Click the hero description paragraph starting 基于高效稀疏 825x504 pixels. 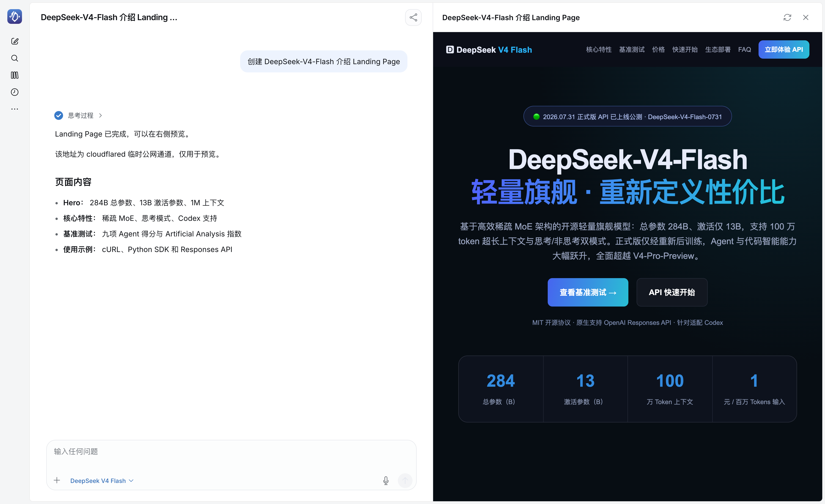(627, 241)
